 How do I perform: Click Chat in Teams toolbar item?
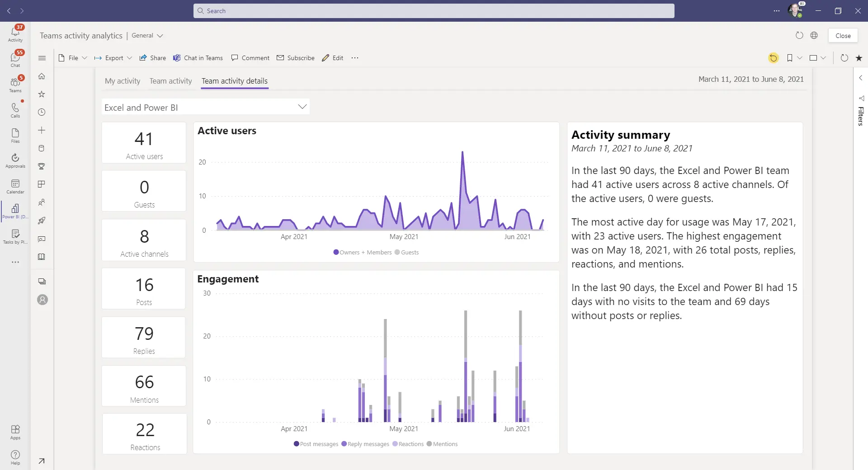point(198,58)
